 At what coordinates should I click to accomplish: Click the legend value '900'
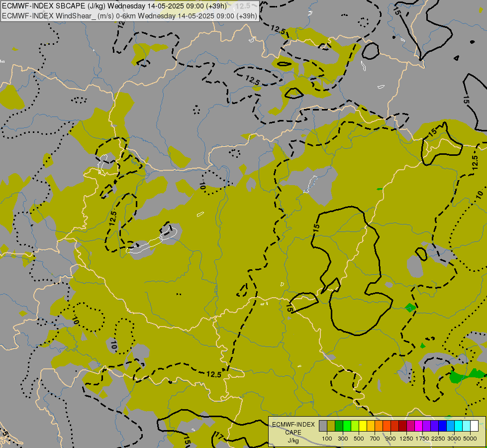tap(390, 439)
